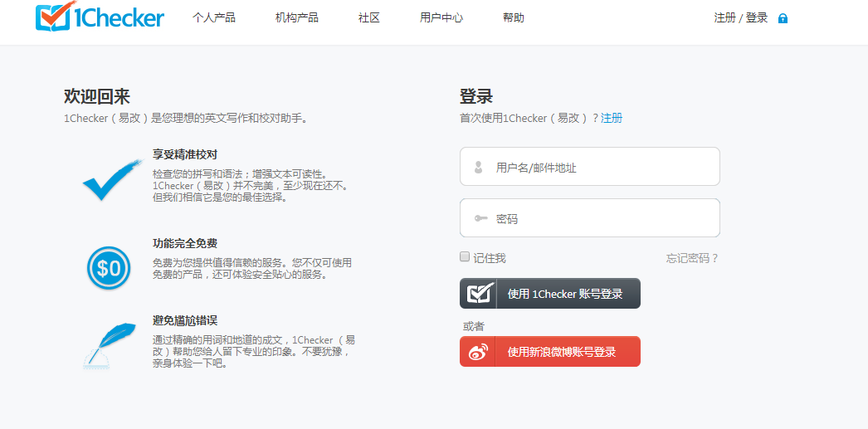Click the blue 注册 link under 登录
Image resolution: width=868 pixels, height=429 pixels.
pos(611,118)
